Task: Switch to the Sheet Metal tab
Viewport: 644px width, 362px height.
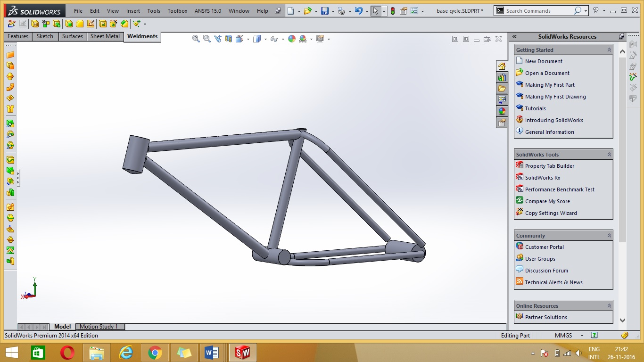Action: (105, 36)
